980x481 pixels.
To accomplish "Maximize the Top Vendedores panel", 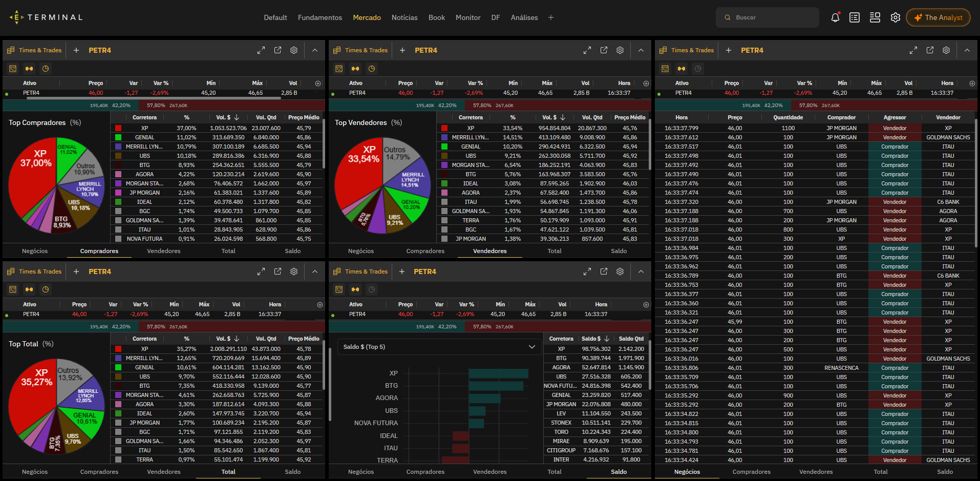I will tap(587, 50).
